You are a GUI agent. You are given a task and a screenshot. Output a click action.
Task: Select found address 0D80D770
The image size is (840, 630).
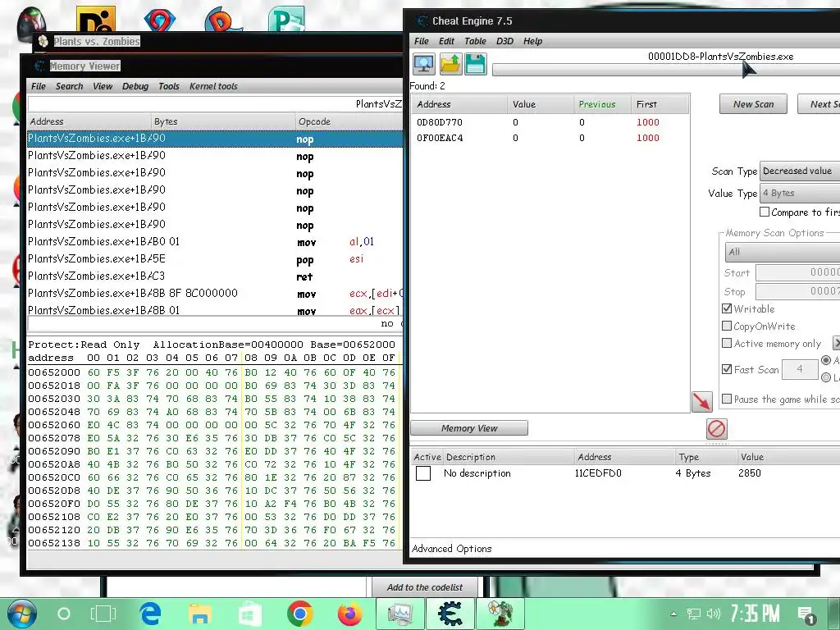pos(550,122)
